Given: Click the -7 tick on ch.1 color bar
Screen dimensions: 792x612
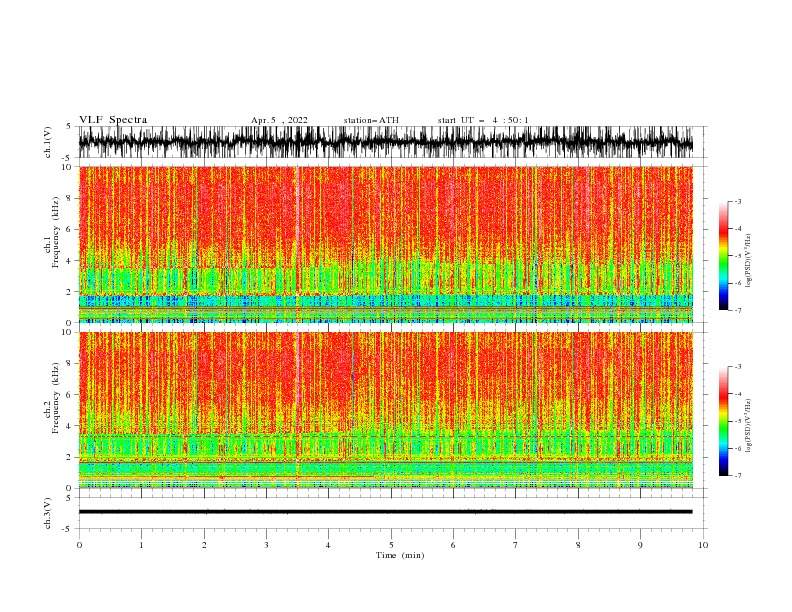Looking at the screenshot, I should [x=737, y=310].
